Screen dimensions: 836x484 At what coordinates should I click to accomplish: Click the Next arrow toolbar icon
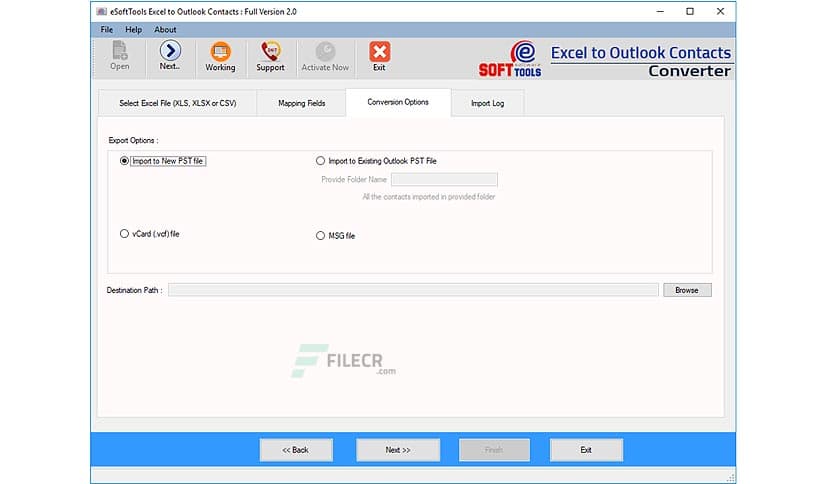[170, 56]
